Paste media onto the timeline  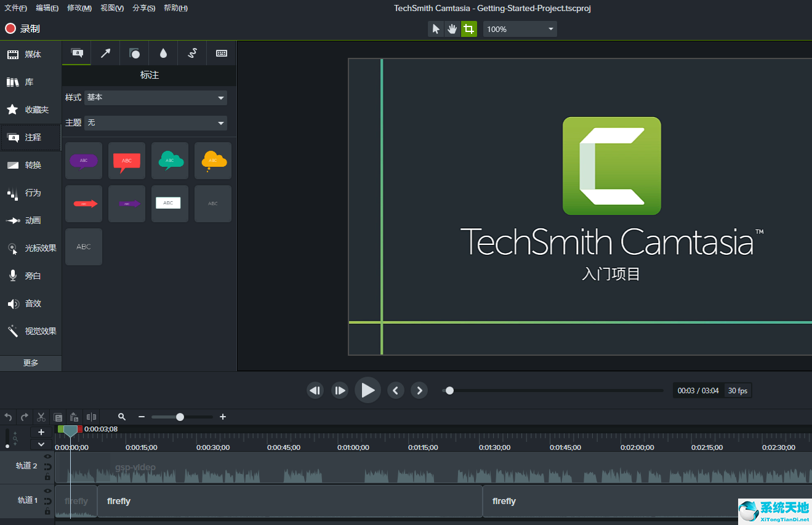pos(74,417)
